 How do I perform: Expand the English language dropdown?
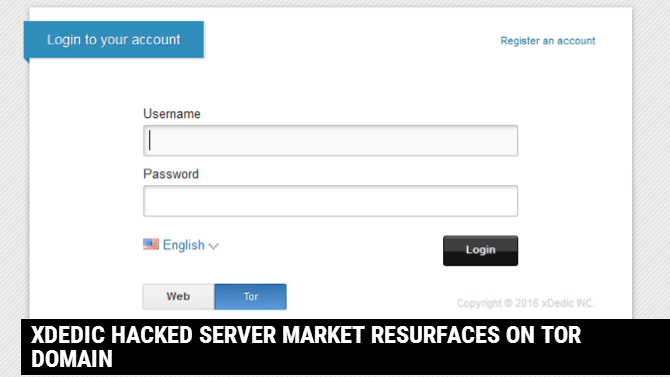pyautogui.click(x=191, y=245)
